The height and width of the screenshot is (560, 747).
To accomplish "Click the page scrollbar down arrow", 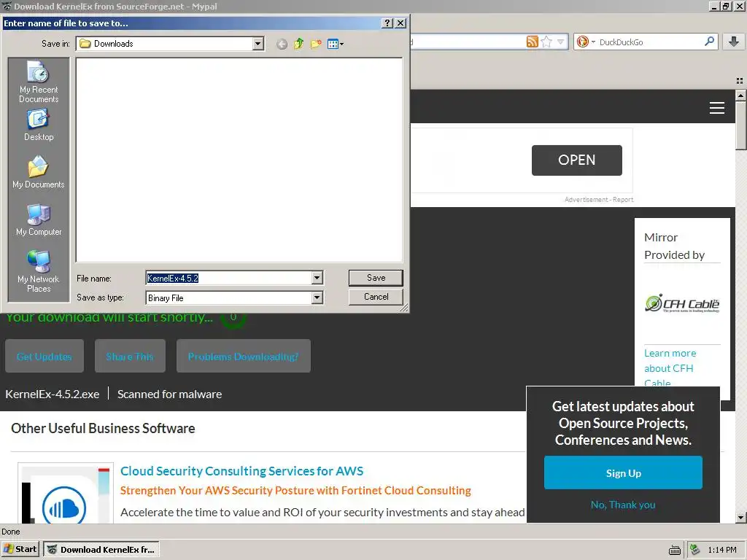I will pos(740,517).
